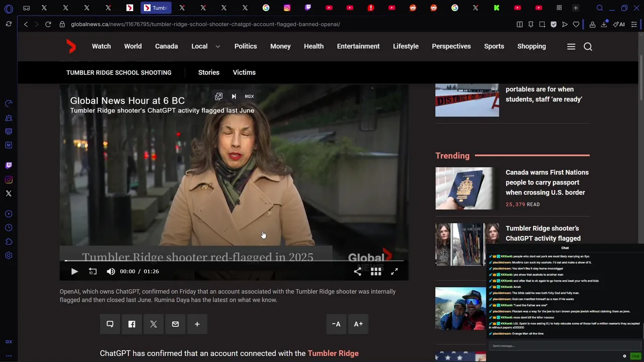Play the news video
Viewport: 644px width, 362px height.
coord(74,271)
